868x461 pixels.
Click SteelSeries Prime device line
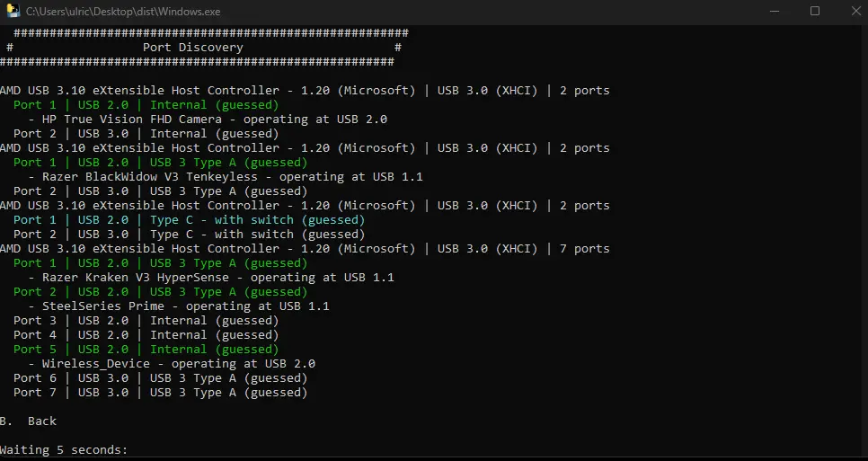(x=179, y=306)
